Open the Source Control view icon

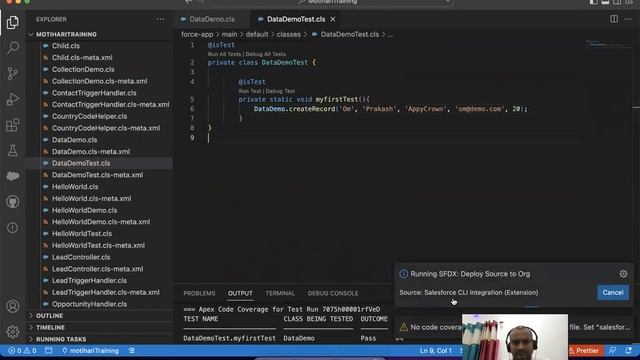(x=13, y=73)
